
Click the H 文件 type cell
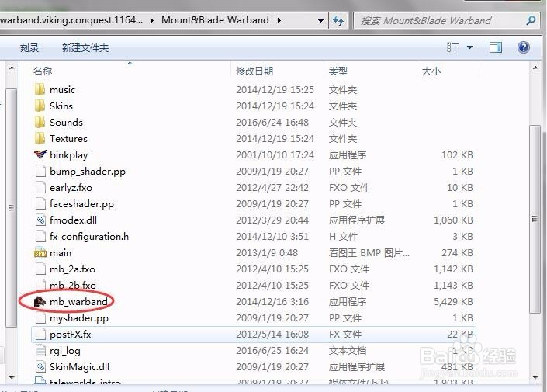coord(343,237)
